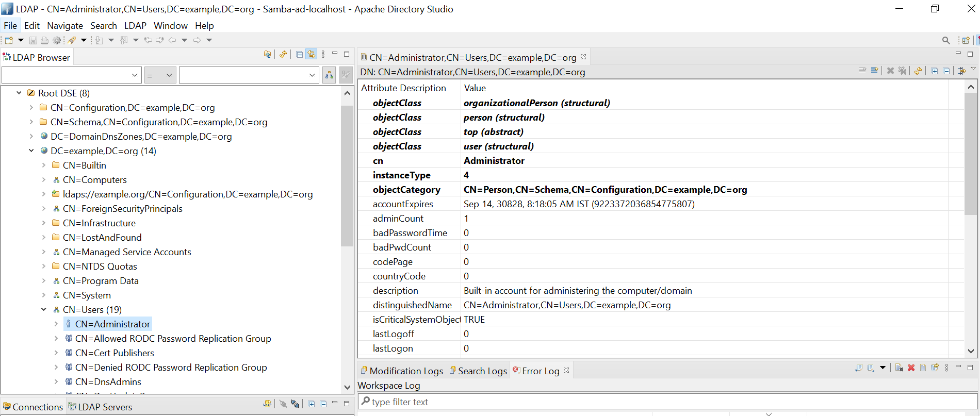Click the quick search scope button
Viewport: 980px width, 416px height.
[329, 75]
